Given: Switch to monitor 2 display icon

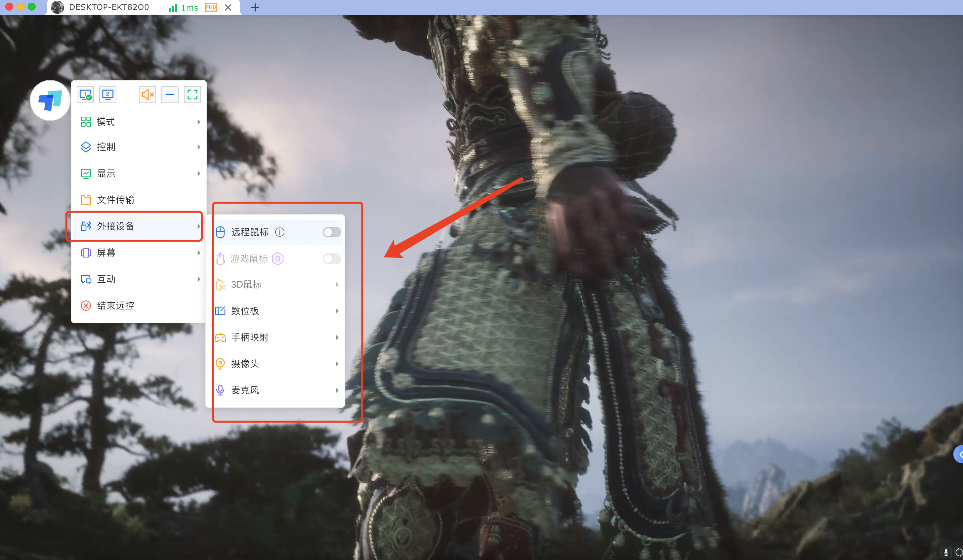Looking at the screenshot, I should 108,94.
